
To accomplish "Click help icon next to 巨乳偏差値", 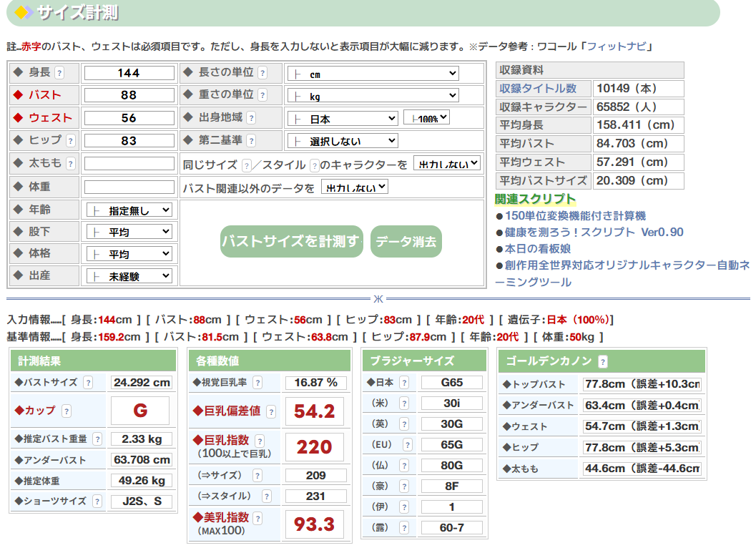I will click(x=272, y=411).
